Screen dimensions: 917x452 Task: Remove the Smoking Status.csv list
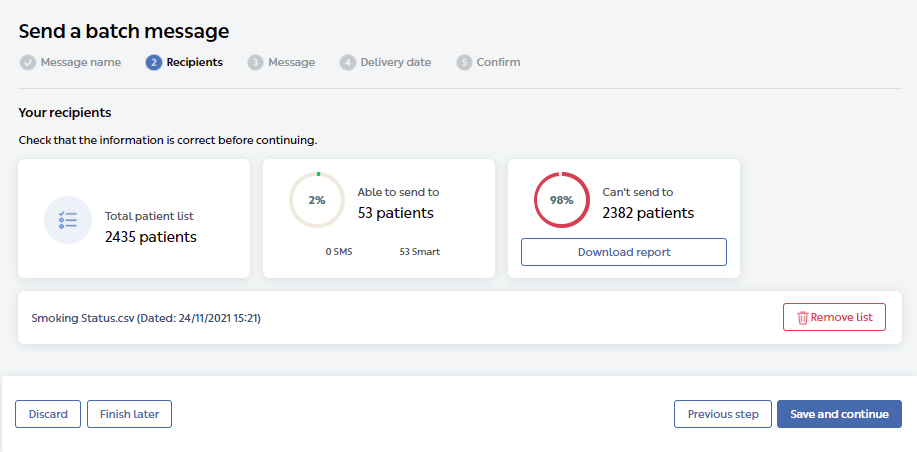tap(834, 318)
